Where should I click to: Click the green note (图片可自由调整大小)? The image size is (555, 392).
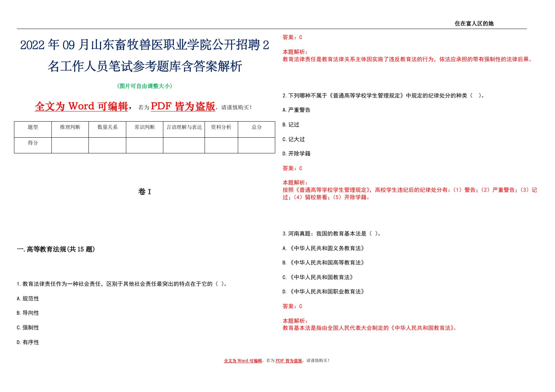[144, 86]
